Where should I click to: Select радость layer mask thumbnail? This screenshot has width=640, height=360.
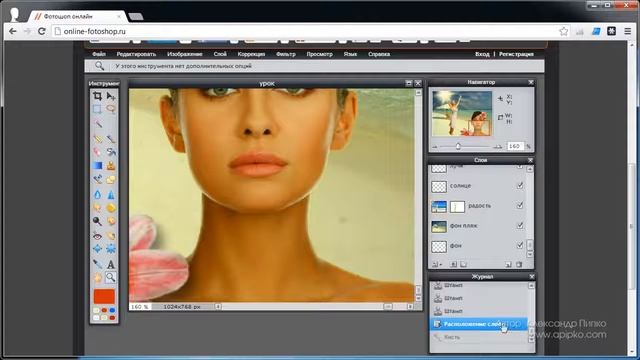pos(457,207)
